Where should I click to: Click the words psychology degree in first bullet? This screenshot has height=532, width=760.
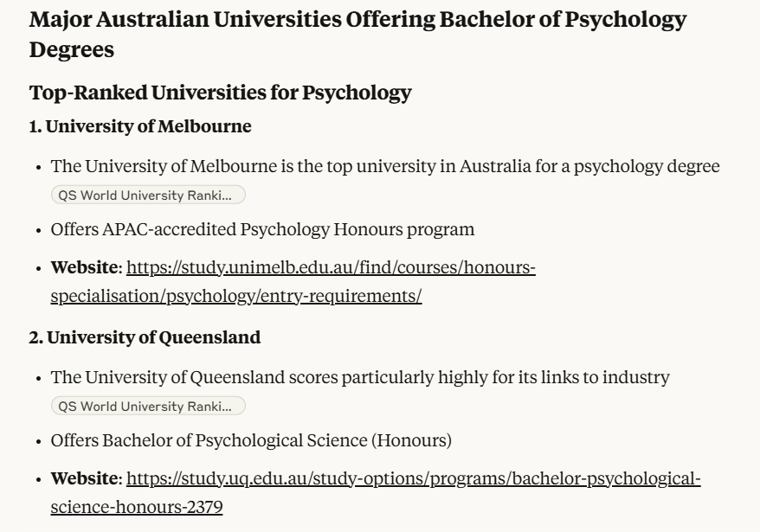(647, 166)
